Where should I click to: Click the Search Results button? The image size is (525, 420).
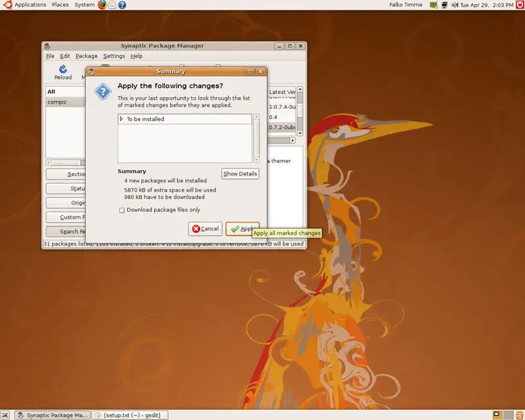(66, 232)
